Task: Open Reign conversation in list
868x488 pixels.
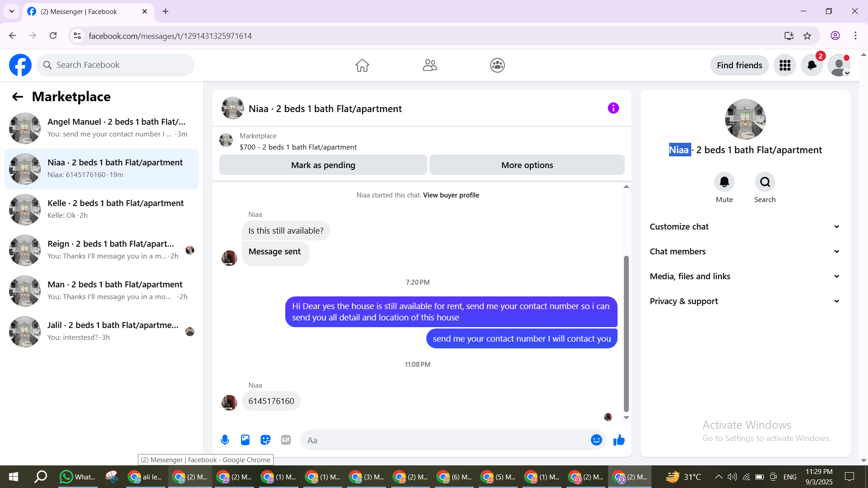Action: [x=102, y=250]
